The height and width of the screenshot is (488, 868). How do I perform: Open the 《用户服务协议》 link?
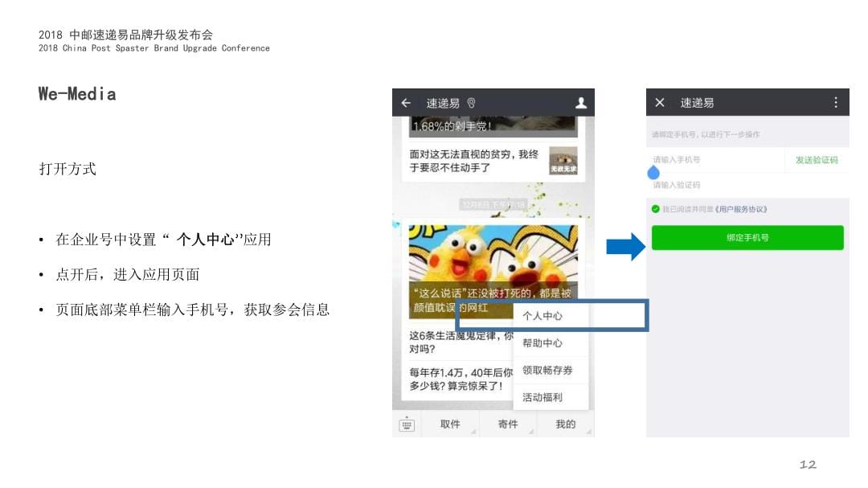pos(741,209)
